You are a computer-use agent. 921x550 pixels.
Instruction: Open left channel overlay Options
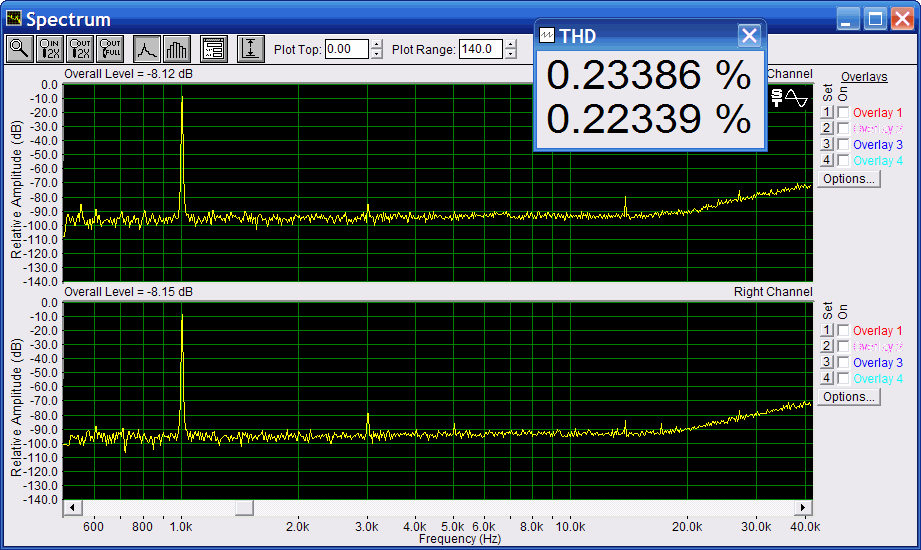848,179
